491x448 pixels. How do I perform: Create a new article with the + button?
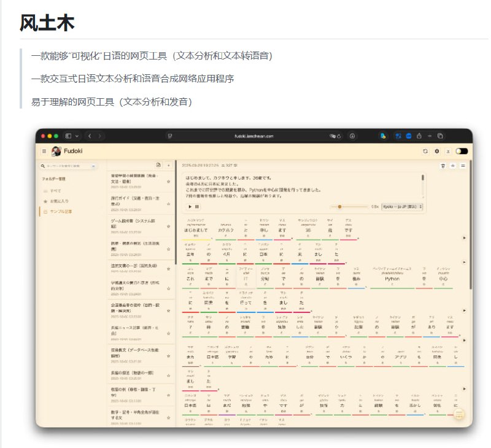169,166
